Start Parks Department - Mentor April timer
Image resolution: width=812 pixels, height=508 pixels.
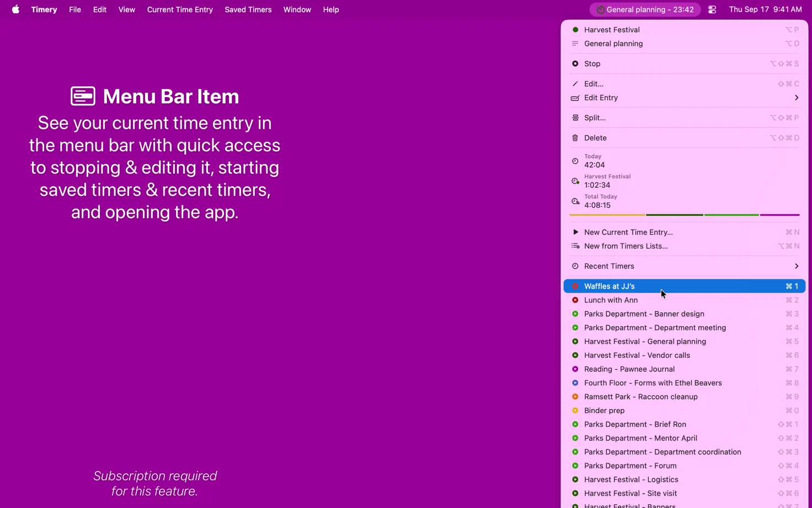pyautogui.click(x=685, y=438)
